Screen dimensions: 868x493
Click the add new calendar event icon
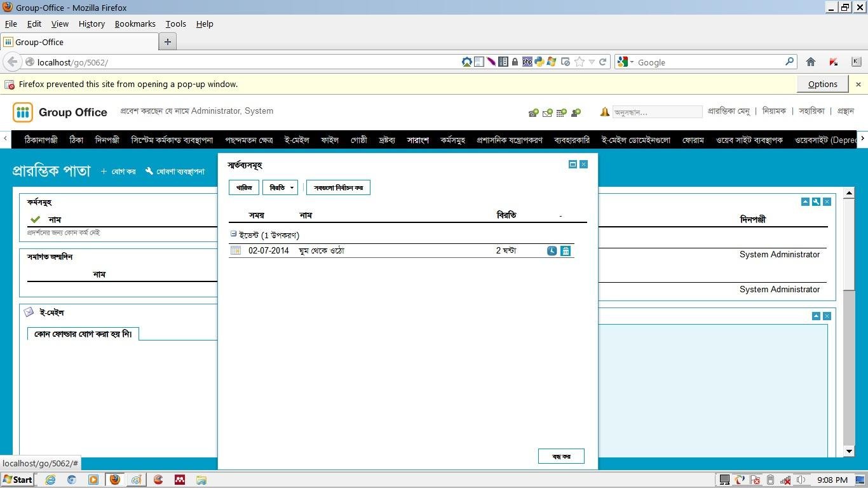(562, 112)
